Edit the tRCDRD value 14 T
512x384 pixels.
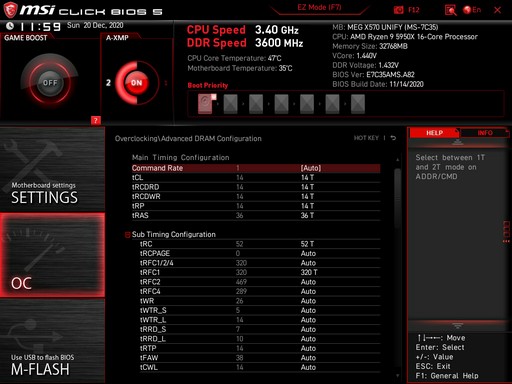pyautogui.click(x=307, y=187)
